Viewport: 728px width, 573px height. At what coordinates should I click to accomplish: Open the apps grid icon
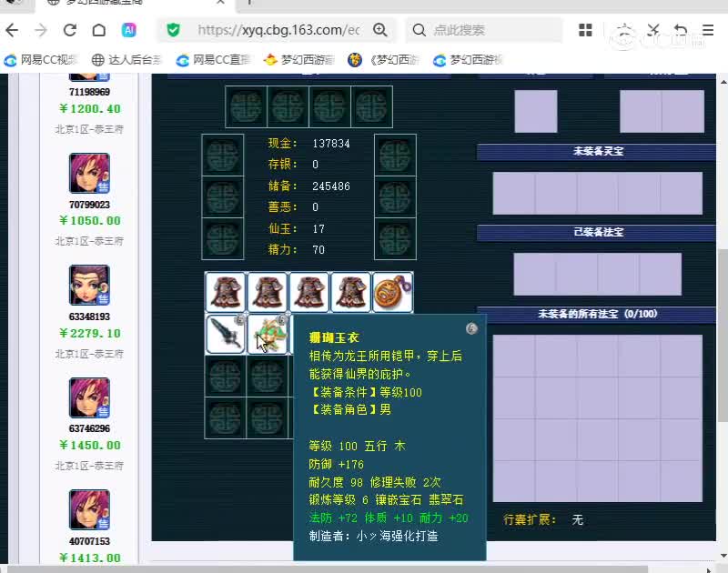pyautogui.click(x=585, y=30)
